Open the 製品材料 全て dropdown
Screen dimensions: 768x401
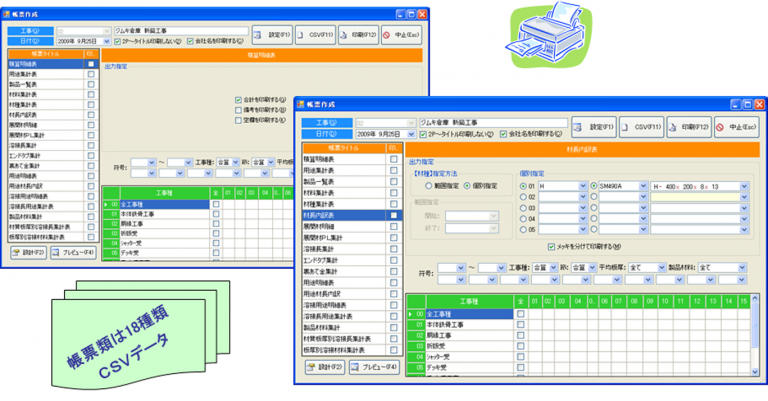tap(743, 268)
